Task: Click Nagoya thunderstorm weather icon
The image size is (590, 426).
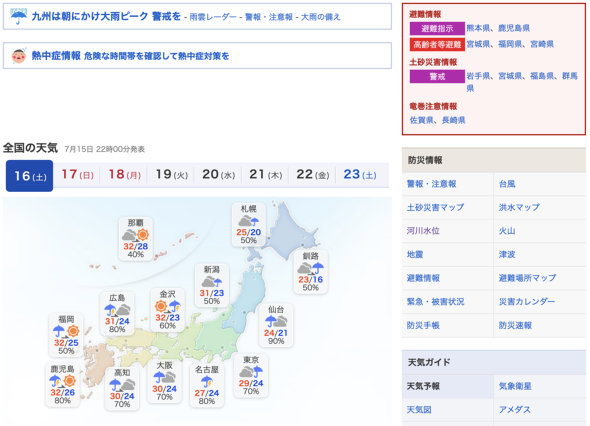Action: pyautogui.click(x=207, y=382)
